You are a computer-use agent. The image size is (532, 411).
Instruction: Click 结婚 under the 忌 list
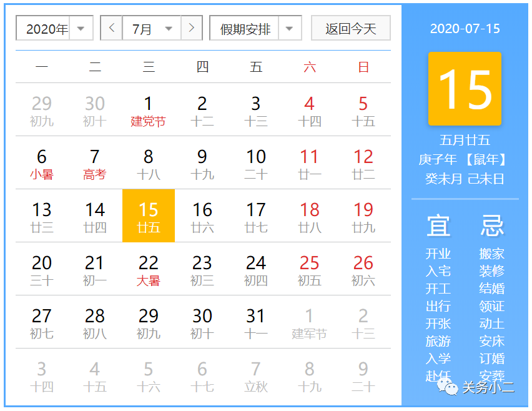(x=492, y=289)
